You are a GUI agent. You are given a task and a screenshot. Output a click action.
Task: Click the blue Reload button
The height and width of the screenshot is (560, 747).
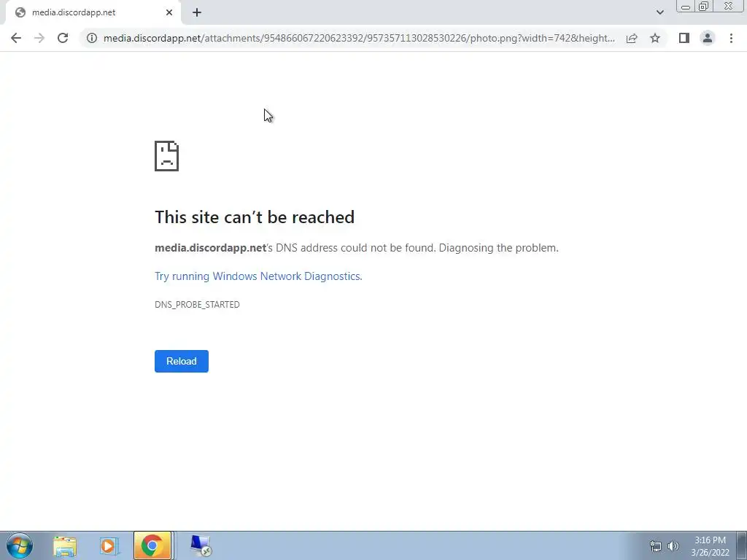[x=182, y=361]
